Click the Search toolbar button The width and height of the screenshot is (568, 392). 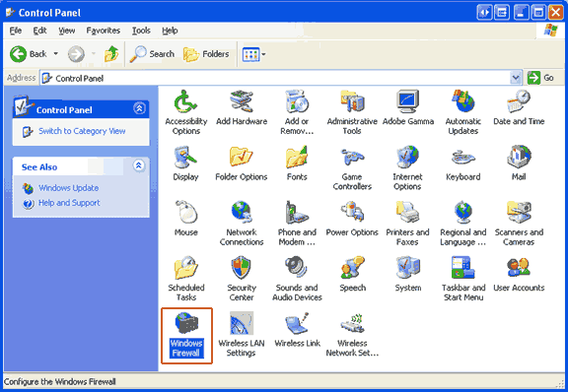[x=152, y=54]
